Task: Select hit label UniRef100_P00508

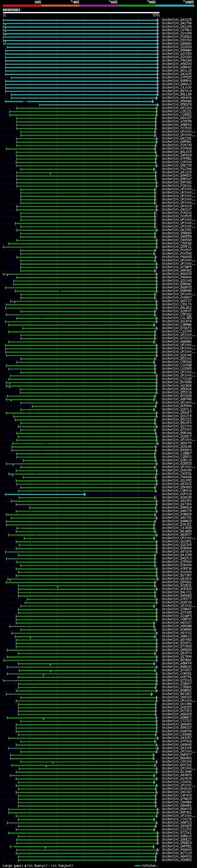Action: click(x=177, y=149)
